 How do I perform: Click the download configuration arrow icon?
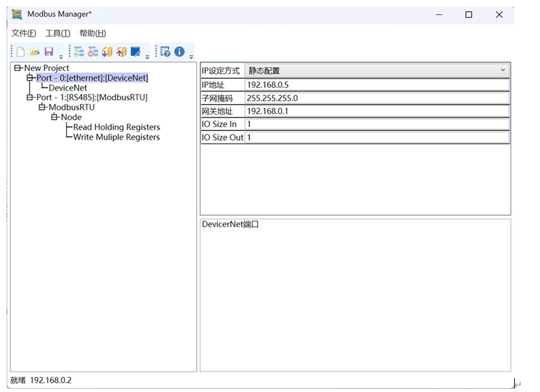107,52
